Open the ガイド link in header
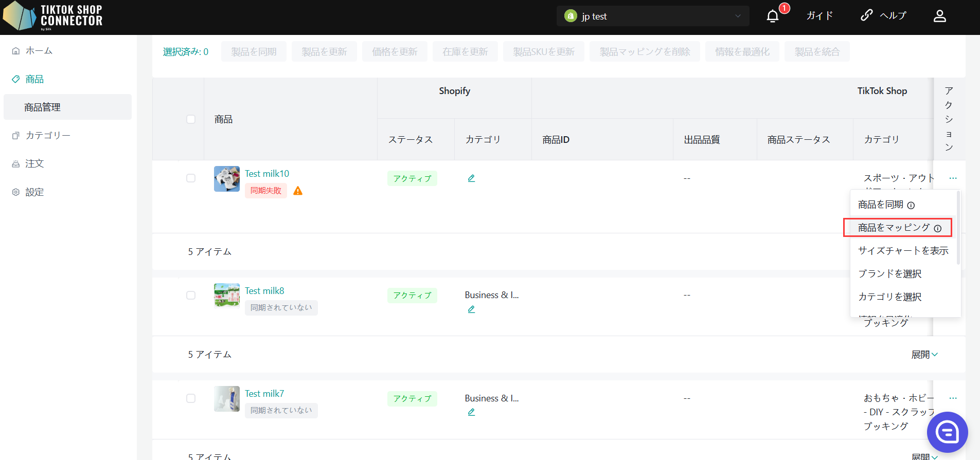This screenshot has height=460, width=980. pyautogui.click(x=819, y=16)
